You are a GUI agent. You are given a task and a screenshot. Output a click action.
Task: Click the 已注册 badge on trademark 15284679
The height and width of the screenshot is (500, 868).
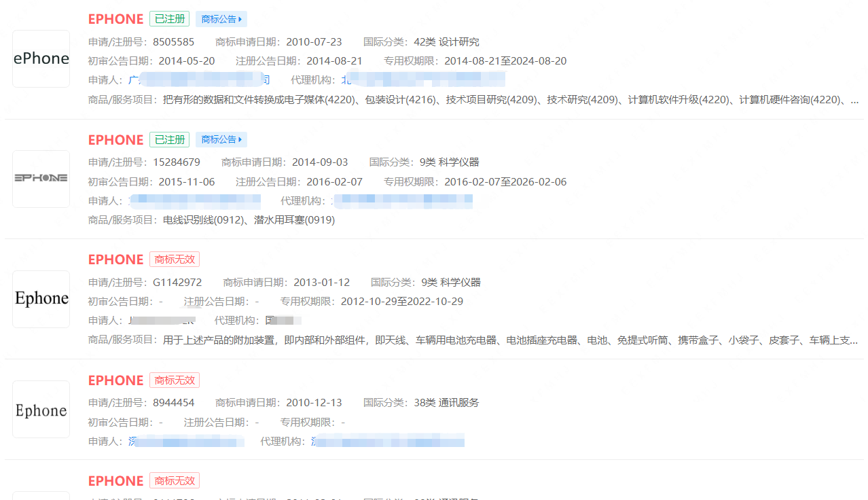point(170,139)
